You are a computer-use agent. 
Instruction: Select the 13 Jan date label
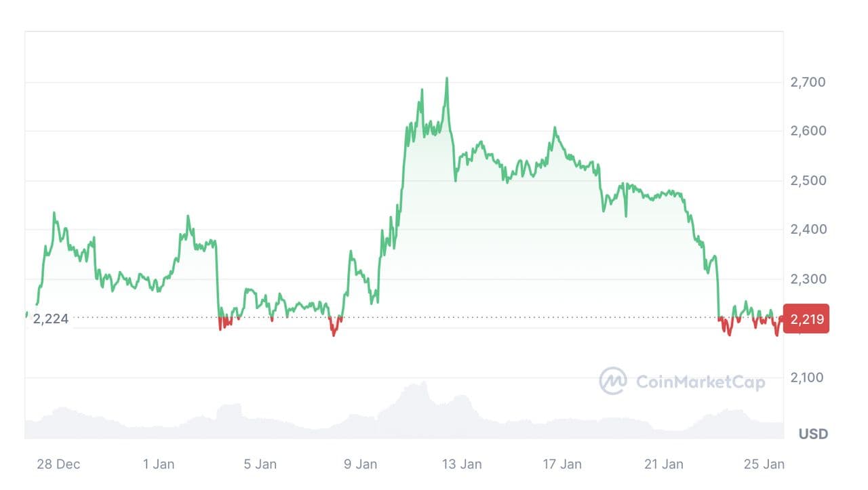[x=462, y=464]
